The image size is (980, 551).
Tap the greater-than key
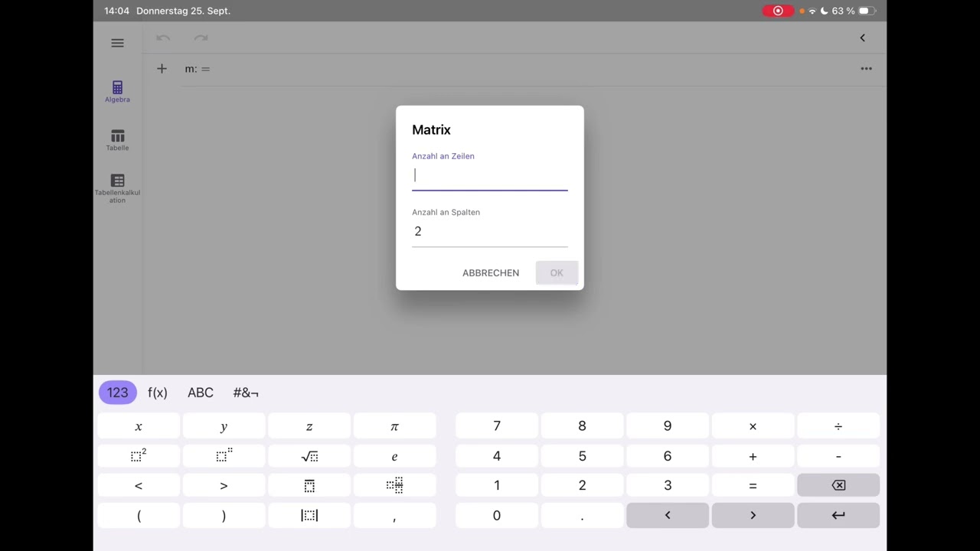(224, 485)
